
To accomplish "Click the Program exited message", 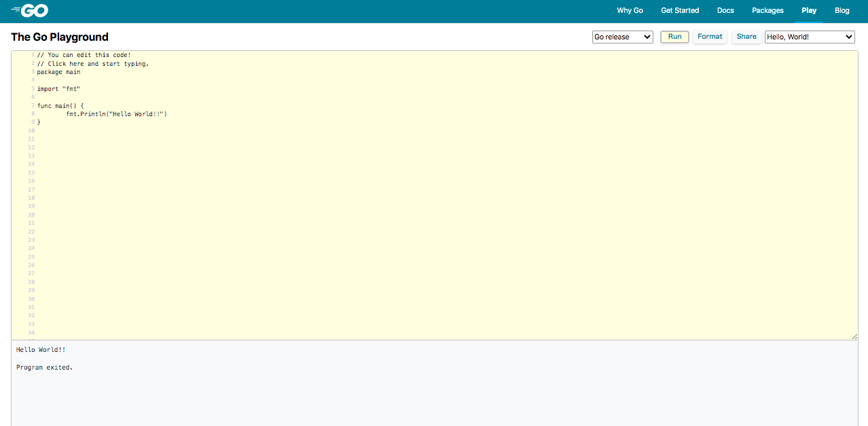I will 45,366.
